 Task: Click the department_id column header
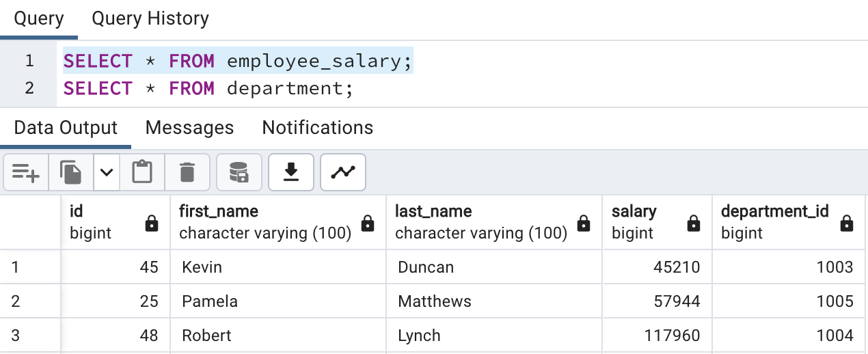pyautogui.click(x=774, y=222)
